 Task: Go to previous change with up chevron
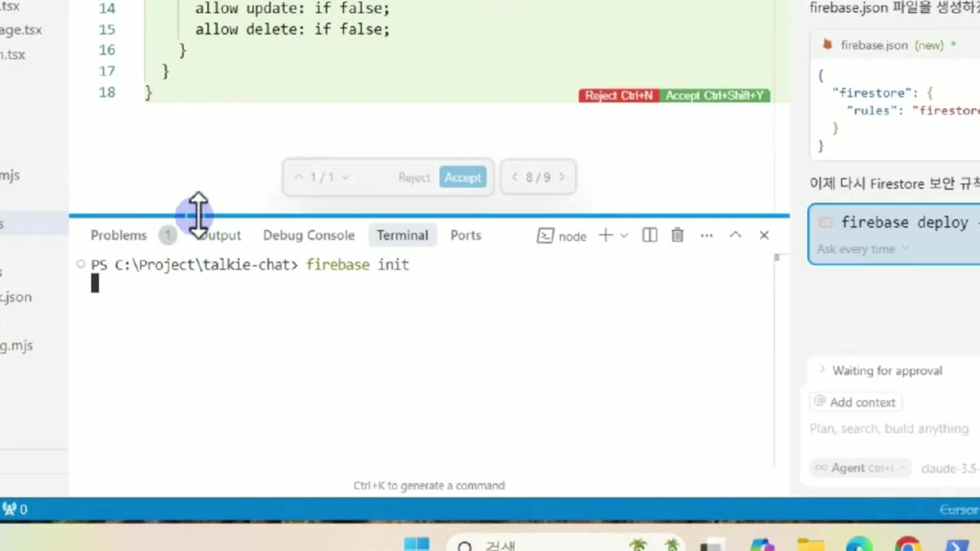click(299, 177)
